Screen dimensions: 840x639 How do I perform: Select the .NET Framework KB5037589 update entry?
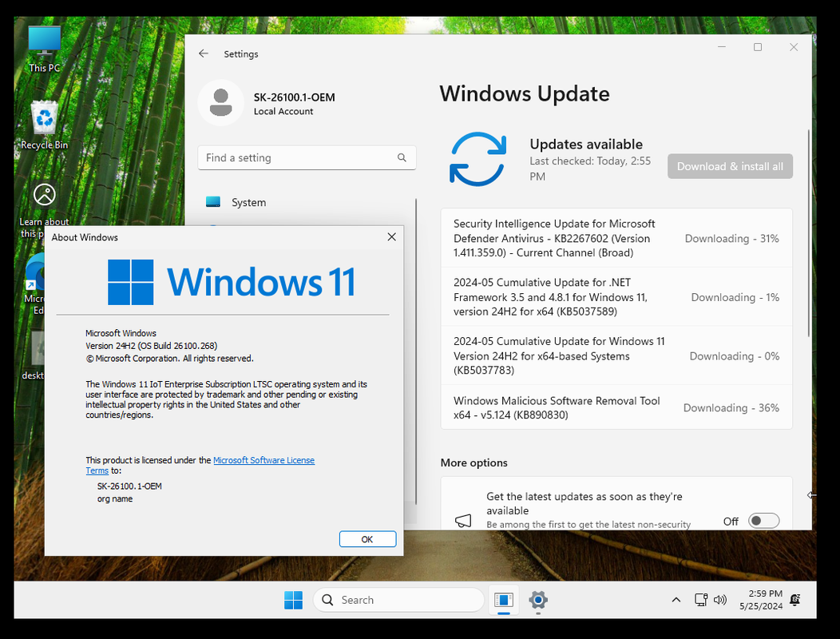pos(616,297)
